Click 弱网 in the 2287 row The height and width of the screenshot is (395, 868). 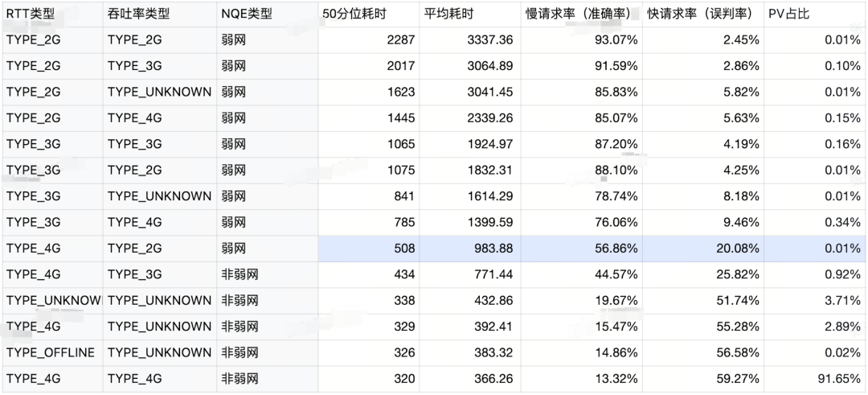[x=268, y=40]
